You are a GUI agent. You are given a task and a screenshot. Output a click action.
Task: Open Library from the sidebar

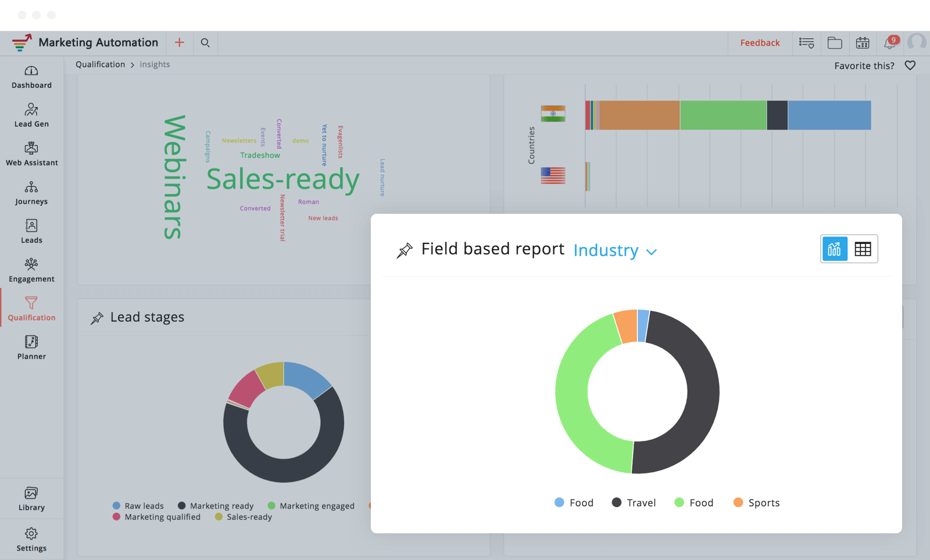(31, 499)
